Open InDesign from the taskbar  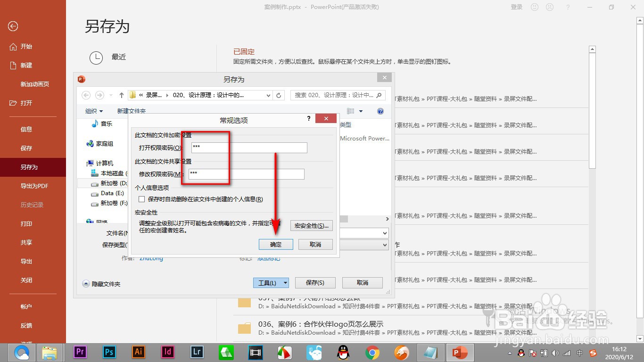[168, 352]
